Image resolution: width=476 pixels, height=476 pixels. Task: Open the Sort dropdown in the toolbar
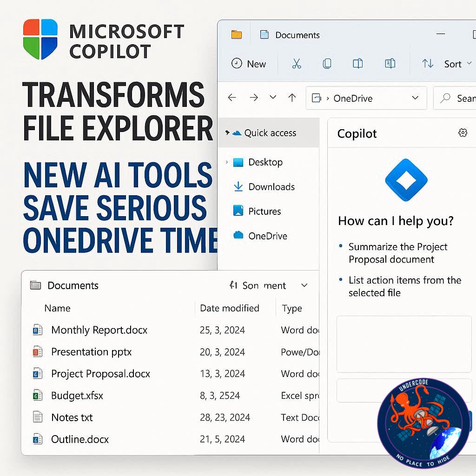coord(457,64)
